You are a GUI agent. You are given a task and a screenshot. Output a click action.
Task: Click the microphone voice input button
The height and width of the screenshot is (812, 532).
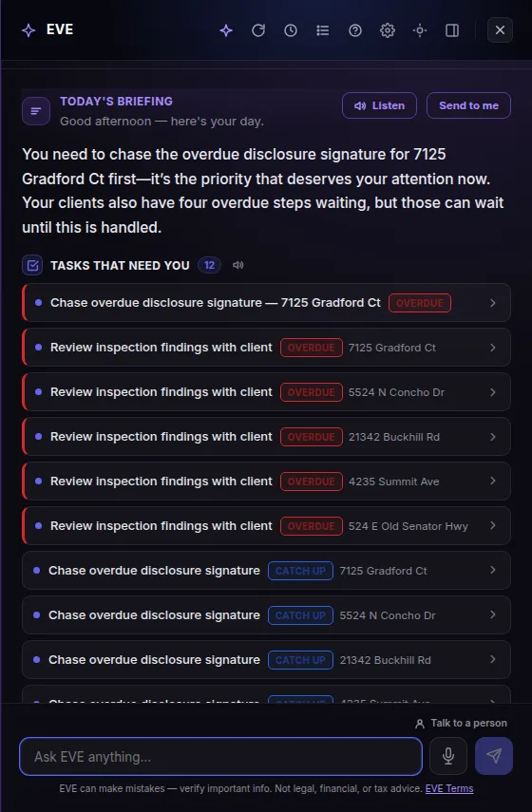(448, 756)
